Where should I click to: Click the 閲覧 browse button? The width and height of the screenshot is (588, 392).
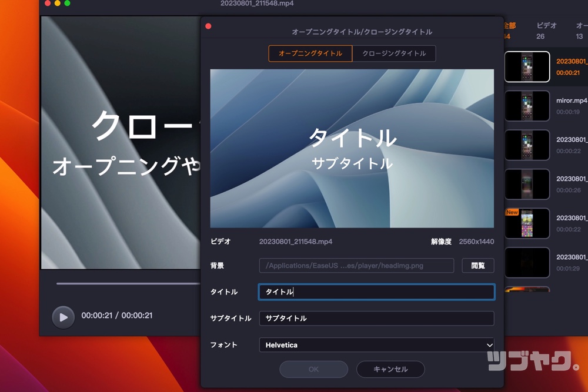[x=477, y=265]
